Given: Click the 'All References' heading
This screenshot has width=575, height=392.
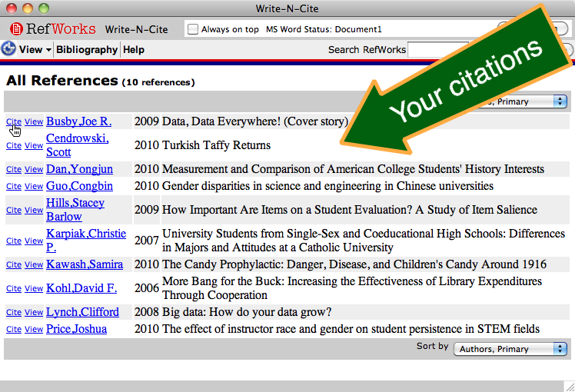Looking at the screenshot, I should 62,81.
